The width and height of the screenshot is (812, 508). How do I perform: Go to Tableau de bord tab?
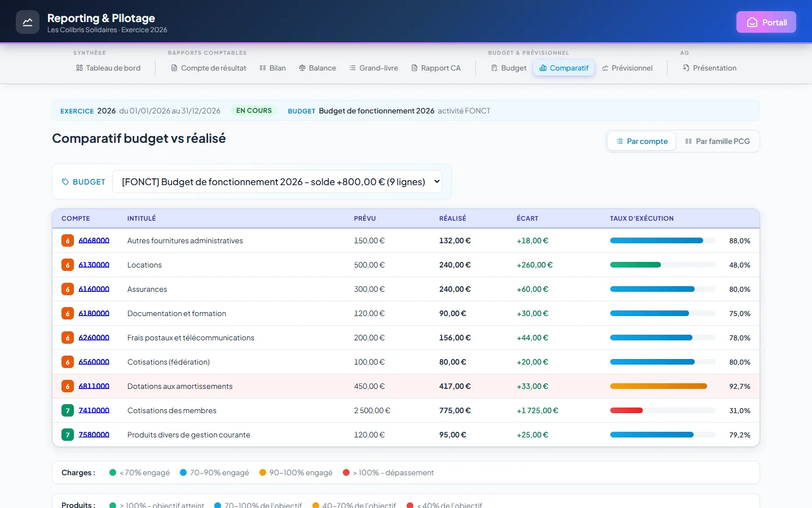click(x=108, y=68)
